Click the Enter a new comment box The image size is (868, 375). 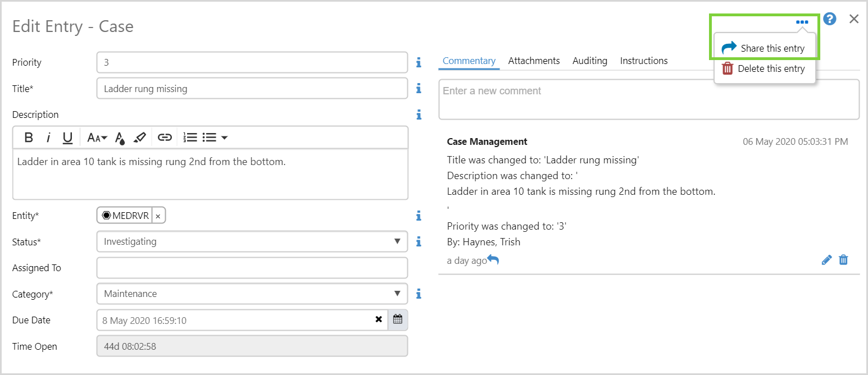648,99
